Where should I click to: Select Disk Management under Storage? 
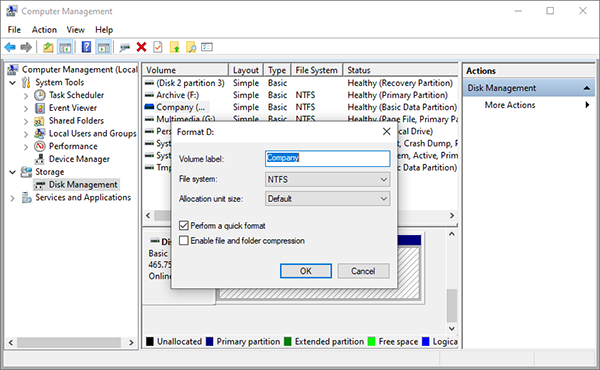coord(83,184)
